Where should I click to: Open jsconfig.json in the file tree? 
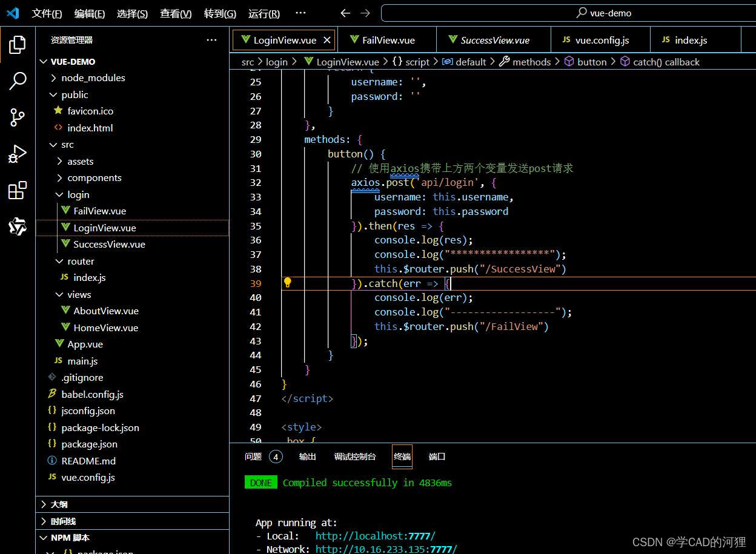88,411
